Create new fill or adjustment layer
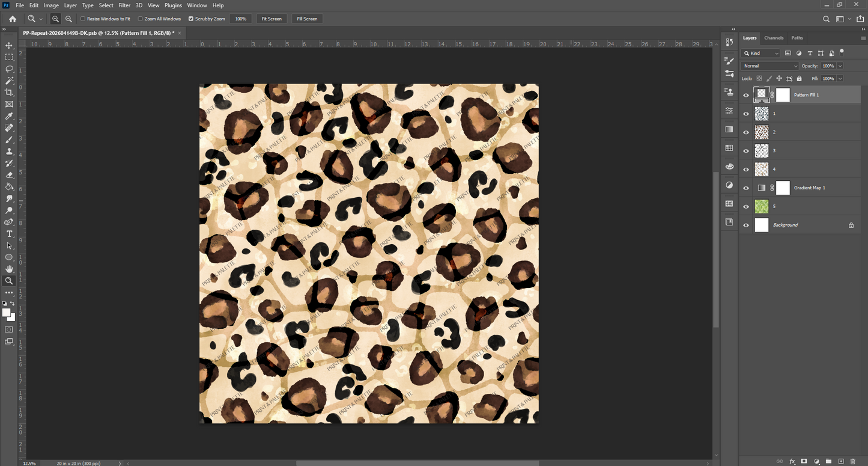 pyautogui.click(x=816, y=461)
